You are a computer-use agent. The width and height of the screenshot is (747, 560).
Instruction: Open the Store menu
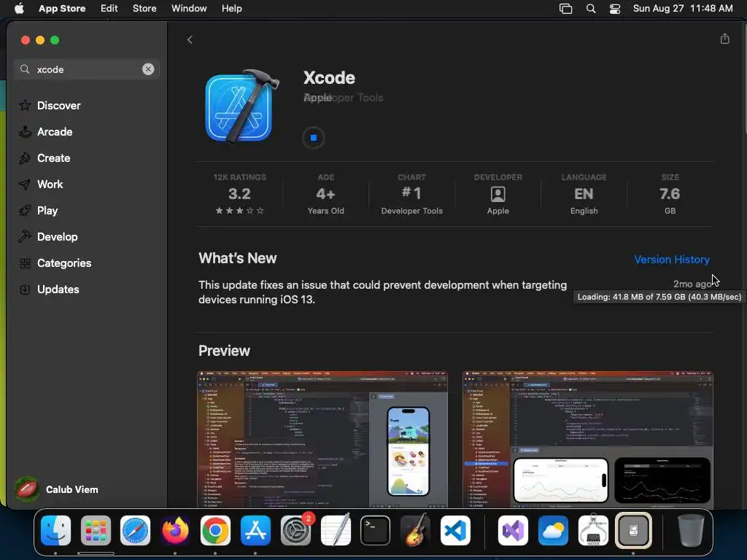(144, 9)
